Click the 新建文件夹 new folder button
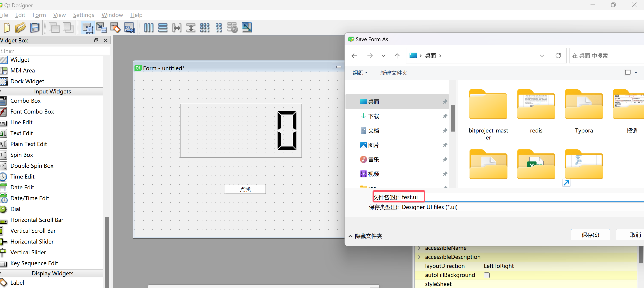Image resolution: width=644 pixels, height=288 pixels. click(x=393, y=73)
